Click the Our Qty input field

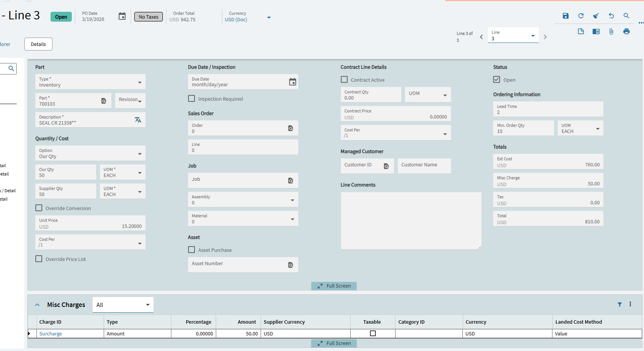click(66, 172)
